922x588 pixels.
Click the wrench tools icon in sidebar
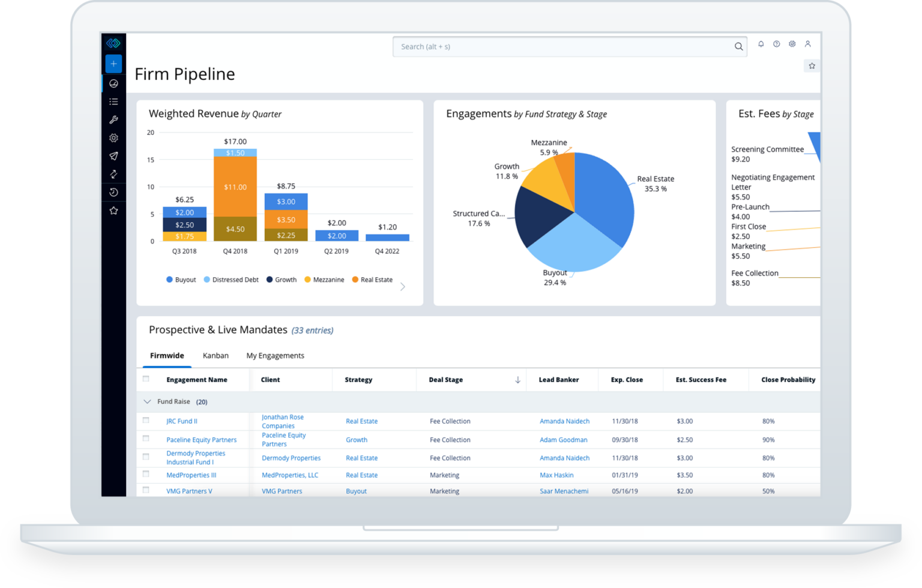[113, 119]
